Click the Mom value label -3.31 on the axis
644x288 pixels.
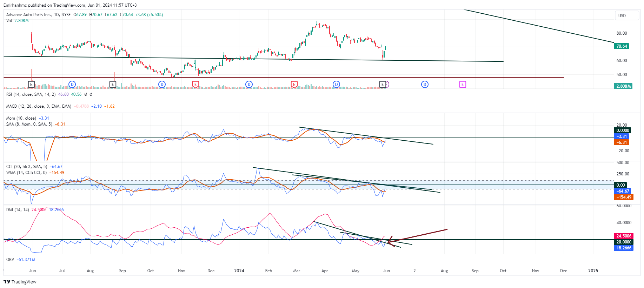(x=622, y=136)
